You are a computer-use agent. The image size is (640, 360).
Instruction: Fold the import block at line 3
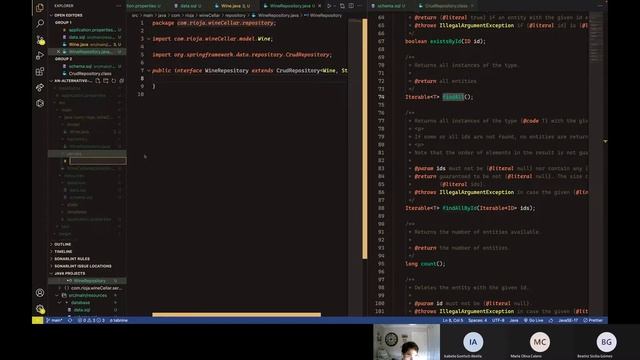(149, 39)
